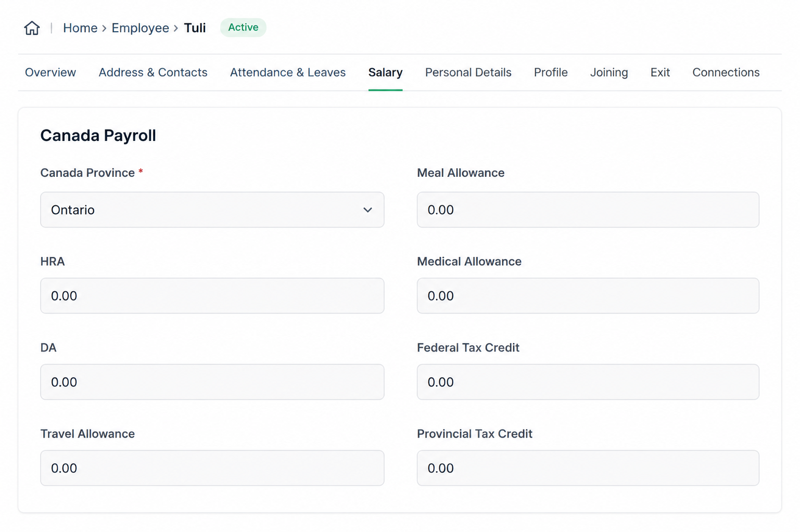Viewport: 800px width, 532px height.
Task: Click the Provincial Tax Credit label
Action: [475, 434]
